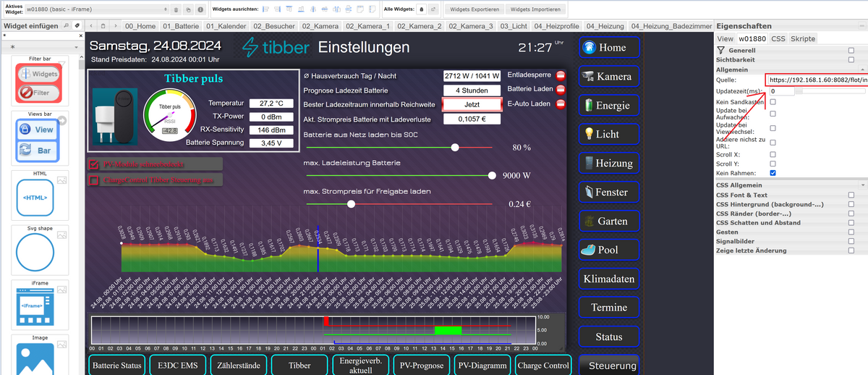Click the tibber lightning logo
The image size is (868, 375).
[251, 48]
